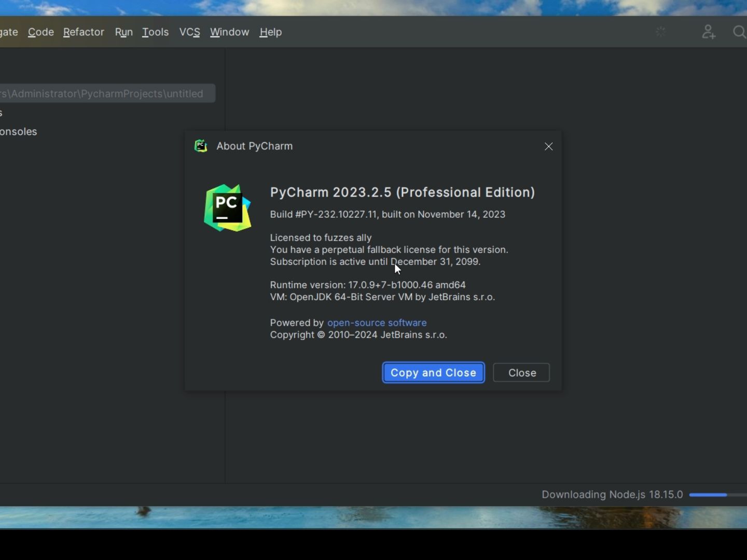Viewport: 747px width, 560px height.
Task: Click the About PyCharm dialog title
Action: [x=255, y=146]
